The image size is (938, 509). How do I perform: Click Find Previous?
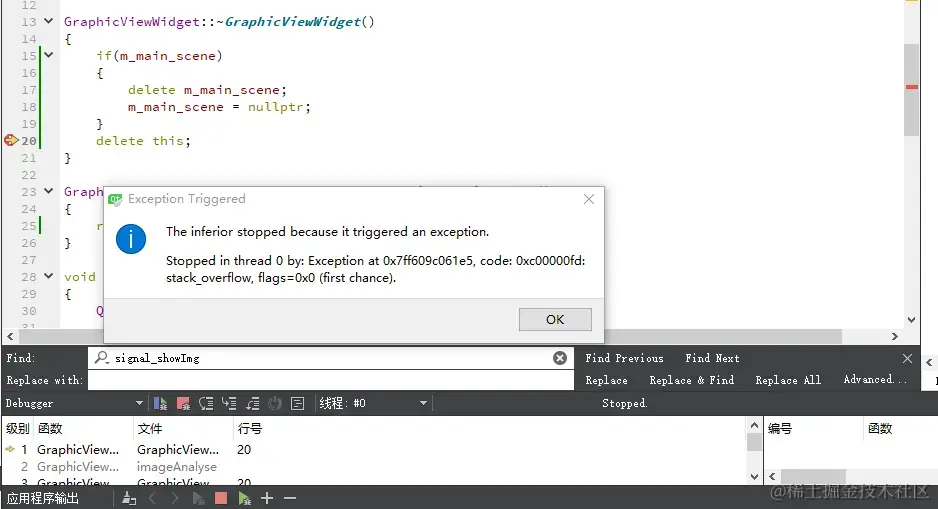point(624,358)
